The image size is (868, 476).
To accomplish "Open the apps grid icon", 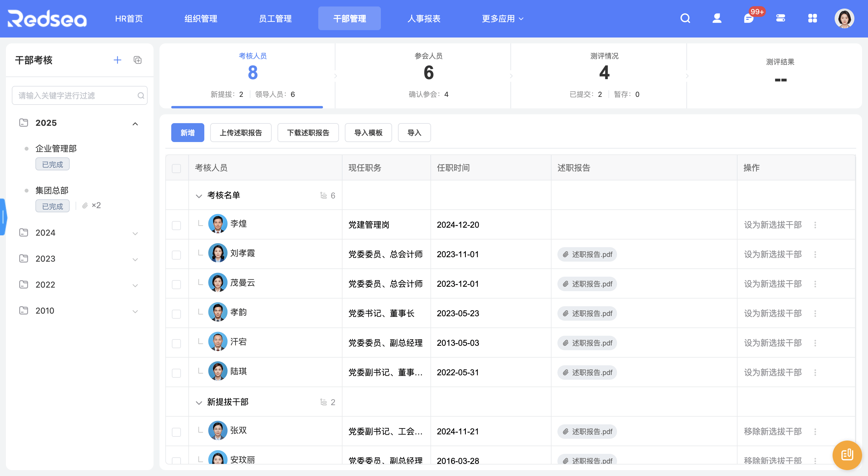I will [812, 18].
